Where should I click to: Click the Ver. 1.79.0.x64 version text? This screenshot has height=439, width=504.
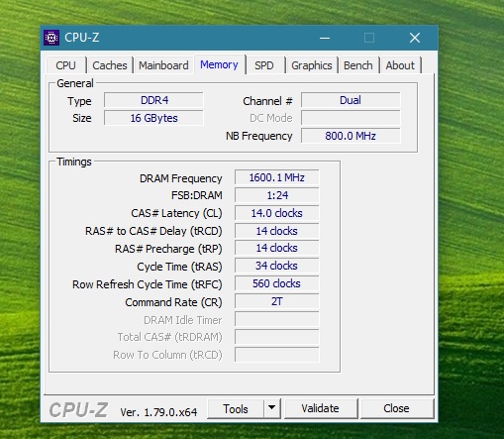158,412
